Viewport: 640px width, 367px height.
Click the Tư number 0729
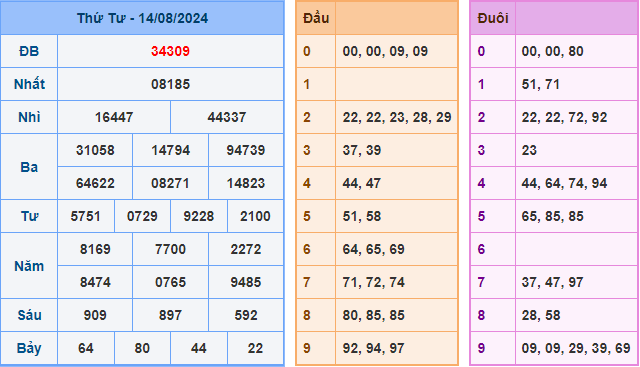coord(142,216)
